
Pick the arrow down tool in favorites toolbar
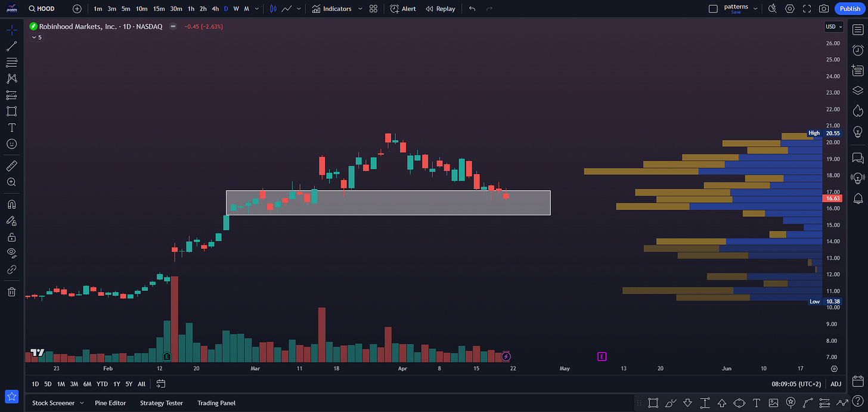[x=687, y=402]
